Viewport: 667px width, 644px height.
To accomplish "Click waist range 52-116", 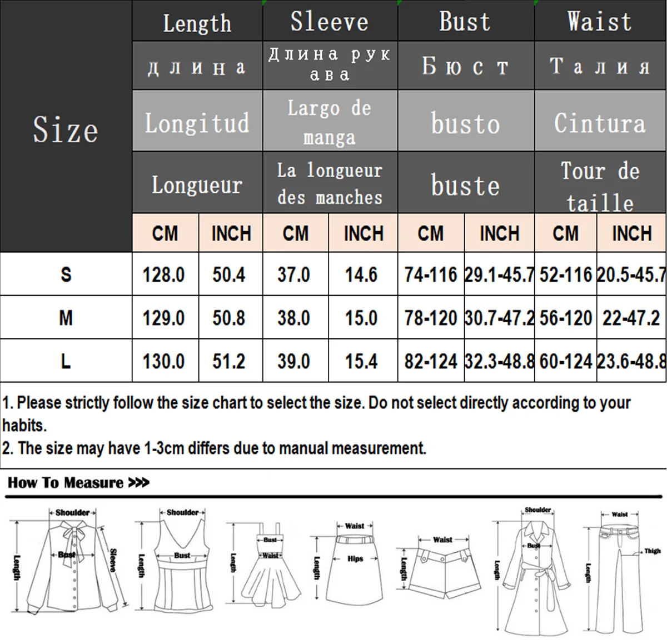I will point(566,274).
